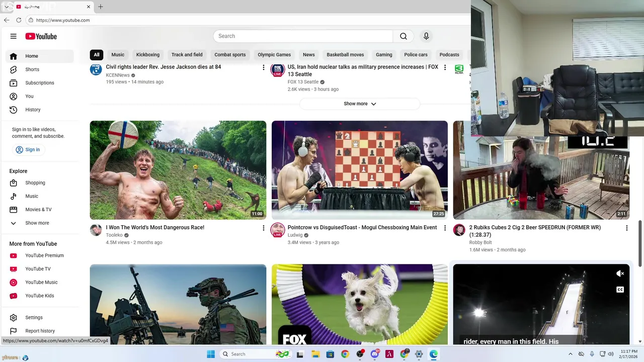Click the Robby Bolt channel avatar
The width and height of the screenshot is (644, 362).
(x=459, y=230)
